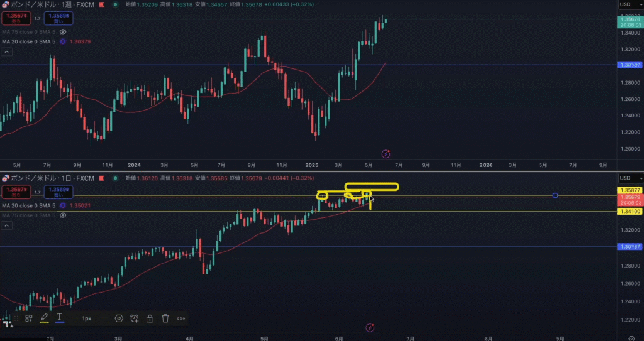The image size is (644, 341).
Task: Click change value +0.00433 (+0.32%) on weekly chart
Action: pyautogui.click(x=289, y=4)
